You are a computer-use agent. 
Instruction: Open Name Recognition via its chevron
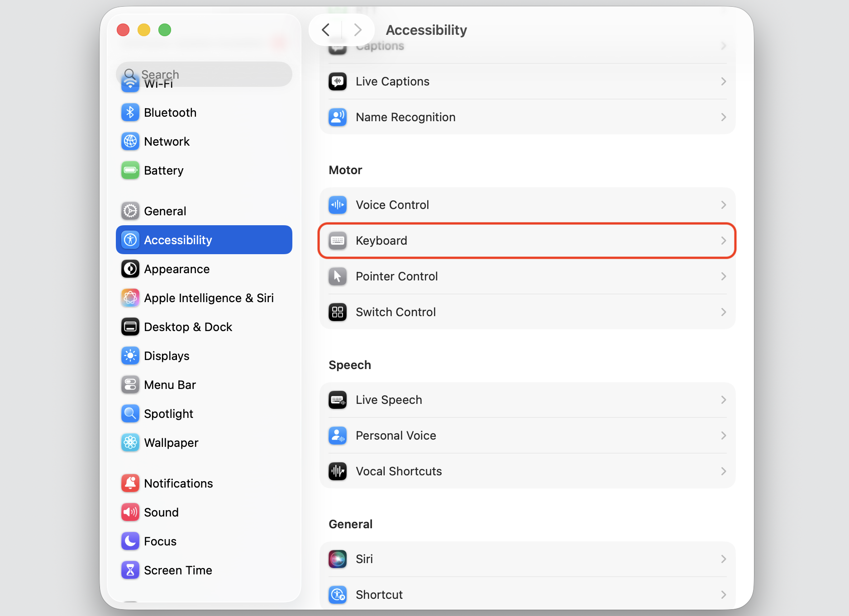724,117
